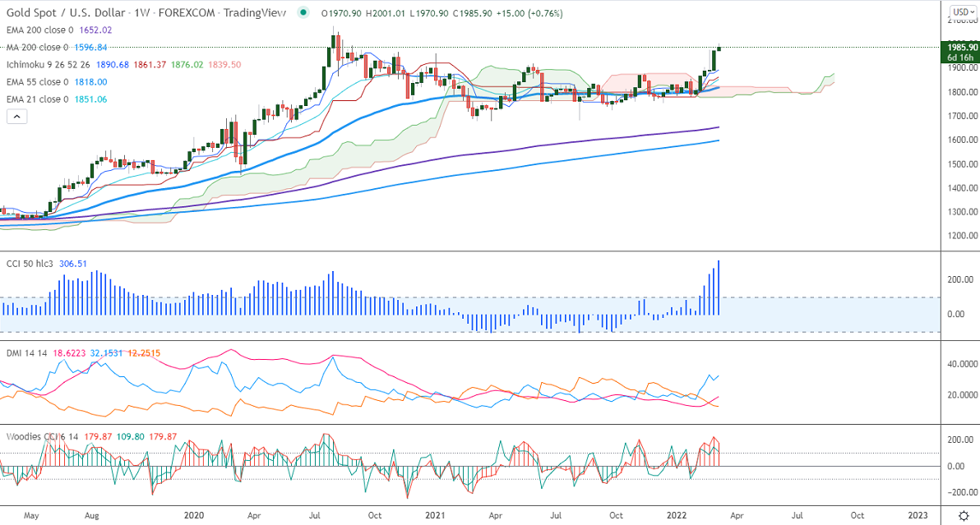Screen dimensions: 980x525
Task: Click the EMA 55 value 1818.00
Action: coord(90,82)
